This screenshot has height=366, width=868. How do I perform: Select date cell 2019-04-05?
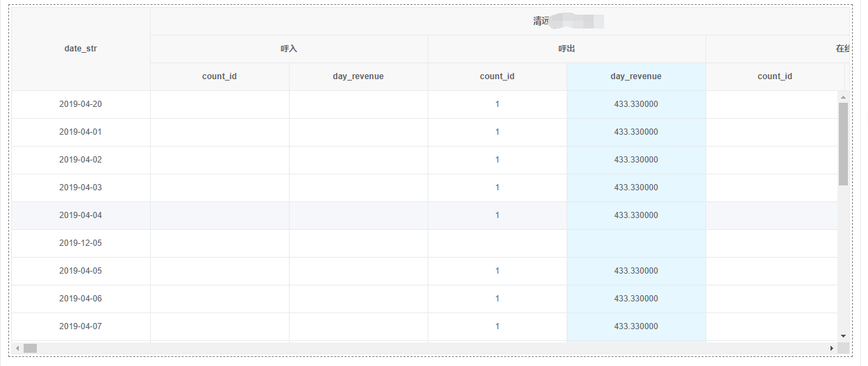tap(81, 271)
